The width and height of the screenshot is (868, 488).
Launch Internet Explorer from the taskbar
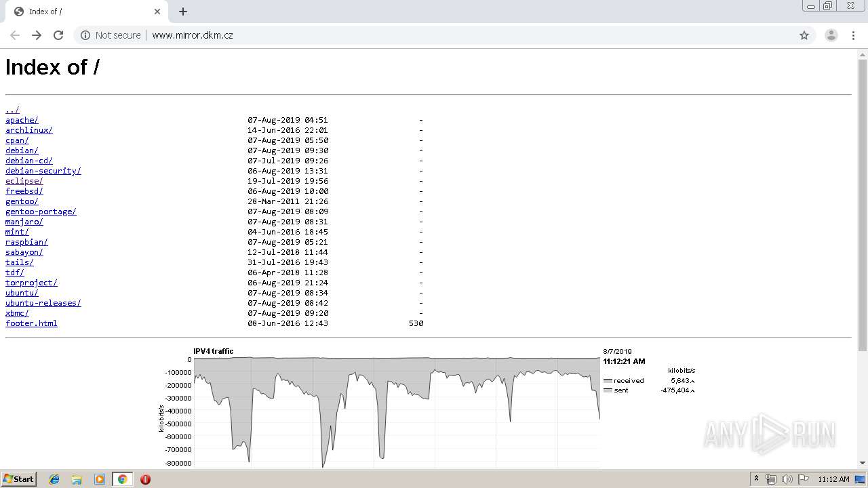coord(54,479)
